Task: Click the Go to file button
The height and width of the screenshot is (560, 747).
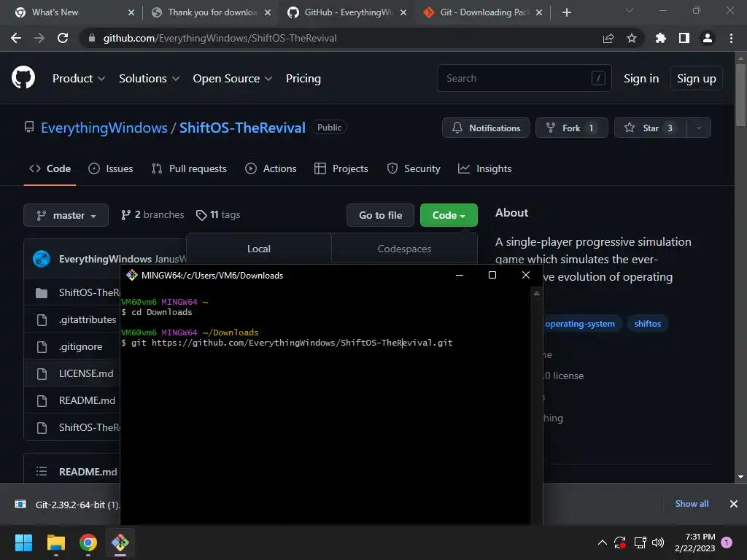Action: pyautogui.click(x=380, y=215)
